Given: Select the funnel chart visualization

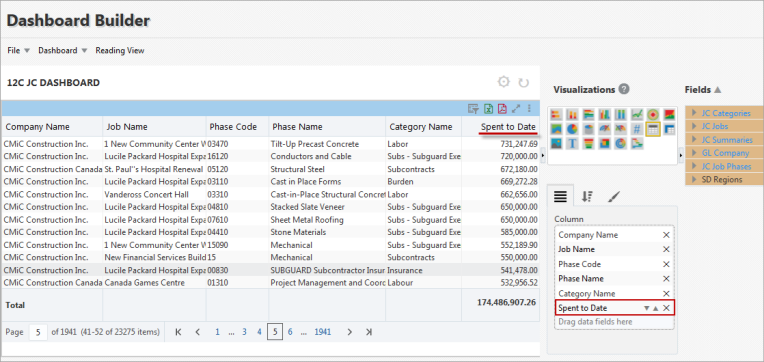Looking at the screenshot, I should (589, 143).
